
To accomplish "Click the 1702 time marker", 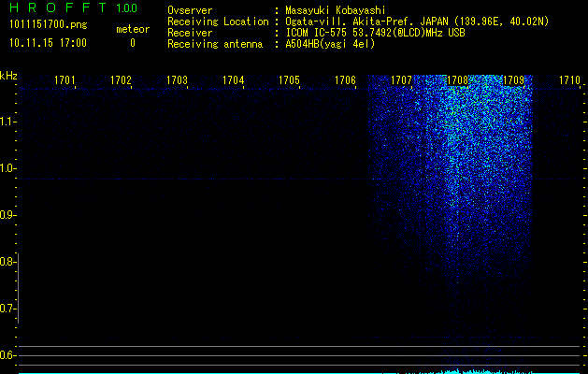I will [121, 80].
